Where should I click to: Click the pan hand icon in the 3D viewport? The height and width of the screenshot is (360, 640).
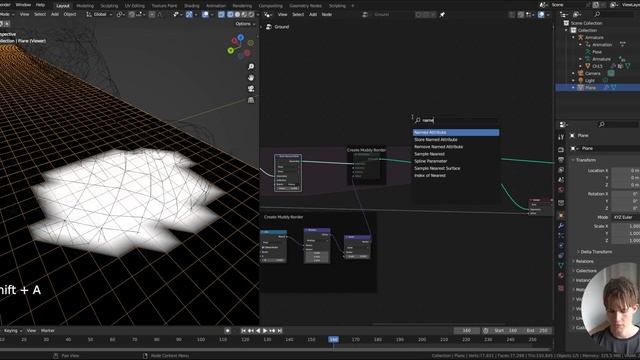pyautogui.click(x=251, y=78)
